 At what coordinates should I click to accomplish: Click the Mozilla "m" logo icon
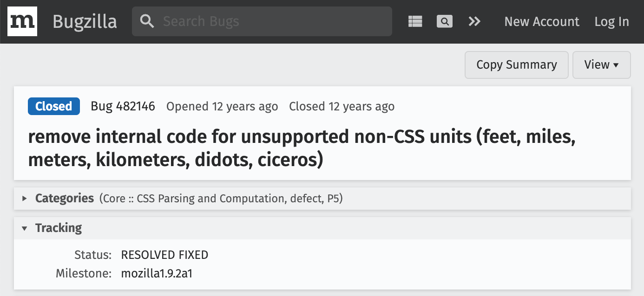pyautogui.click(x=22, y=21)
